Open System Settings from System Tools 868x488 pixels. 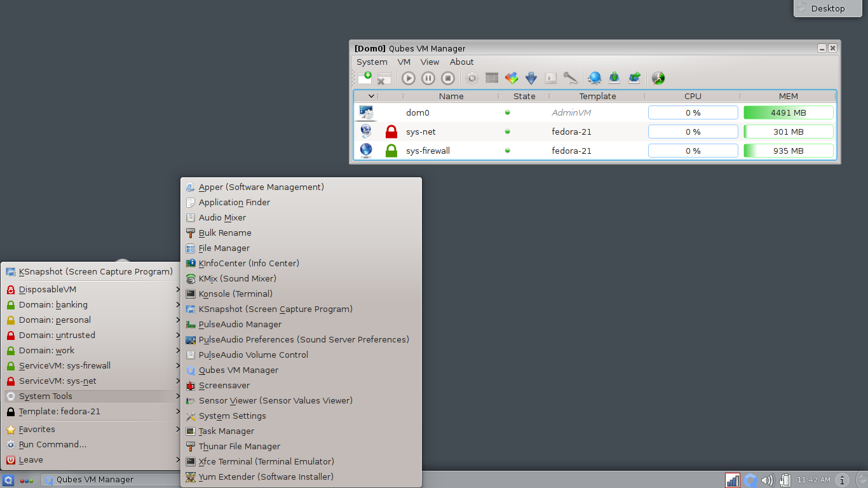pyautogui.click(x=301, y=416)
